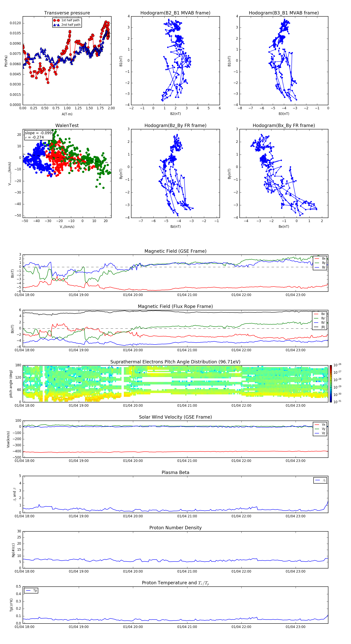The image size is (351, 644).
Task: Click 'Hodogram(Bx_By FR frame)' title
Action: (x=284, y=125)
